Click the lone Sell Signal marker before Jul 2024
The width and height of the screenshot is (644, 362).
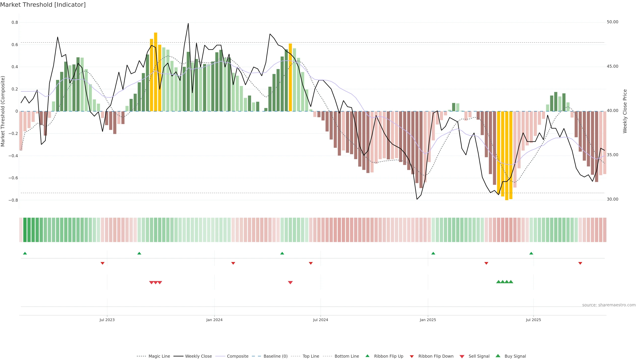[x=290, y=283]
